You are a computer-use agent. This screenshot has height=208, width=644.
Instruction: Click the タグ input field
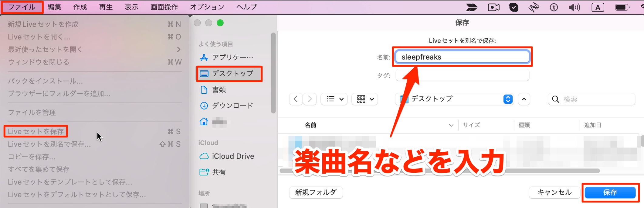[462, 75]
